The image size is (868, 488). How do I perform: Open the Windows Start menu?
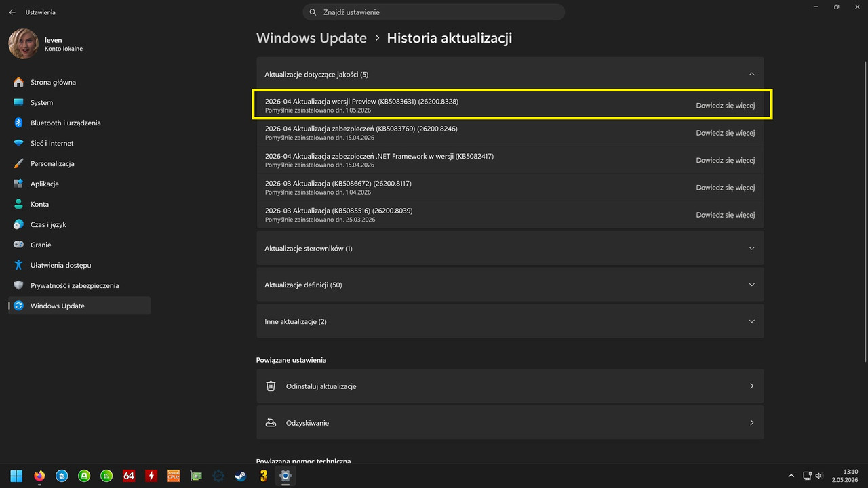[x=16, y=476]
